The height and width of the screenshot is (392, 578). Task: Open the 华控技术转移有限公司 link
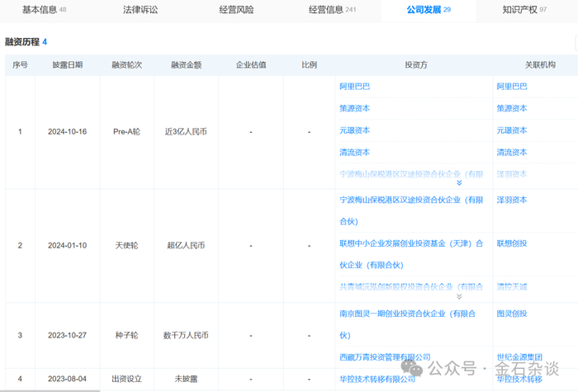(377, 379)
